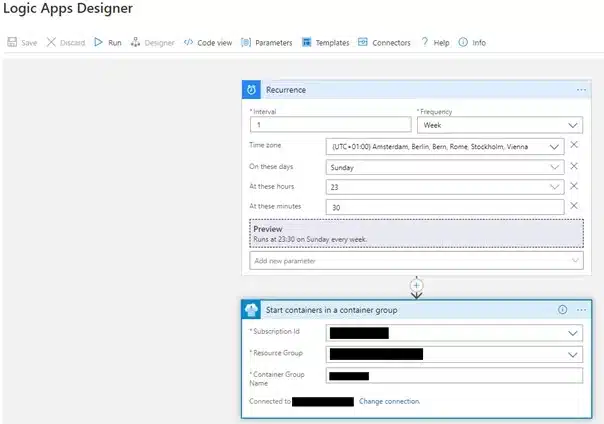Remove the Time zone parameter
Screen dimensions: 604x424
(574, 144)
